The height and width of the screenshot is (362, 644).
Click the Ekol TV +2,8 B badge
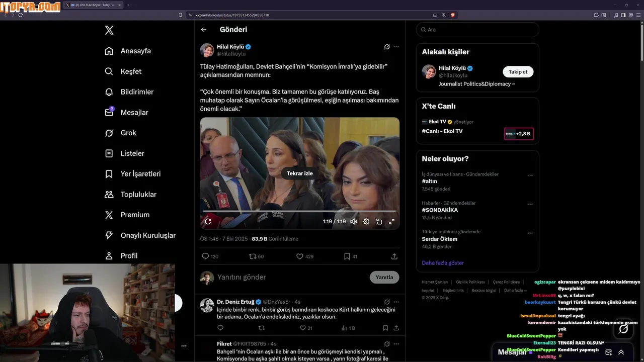(x=519, y=134)
